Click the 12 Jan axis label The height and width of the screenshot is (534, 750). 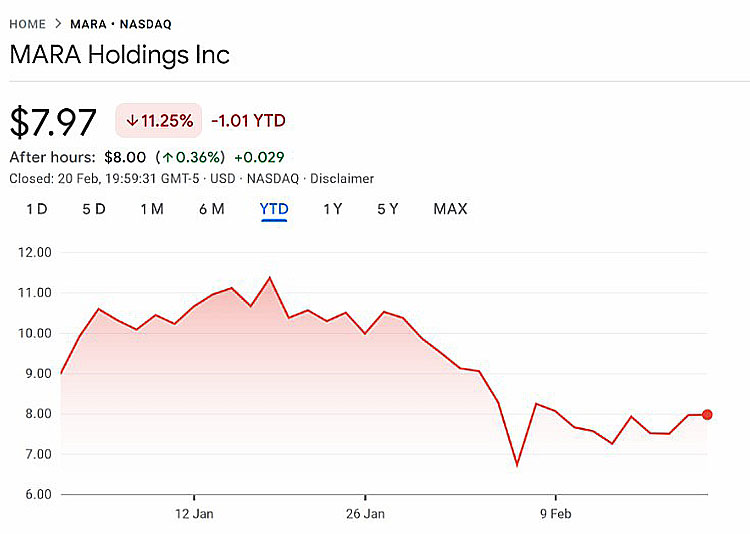193,514
